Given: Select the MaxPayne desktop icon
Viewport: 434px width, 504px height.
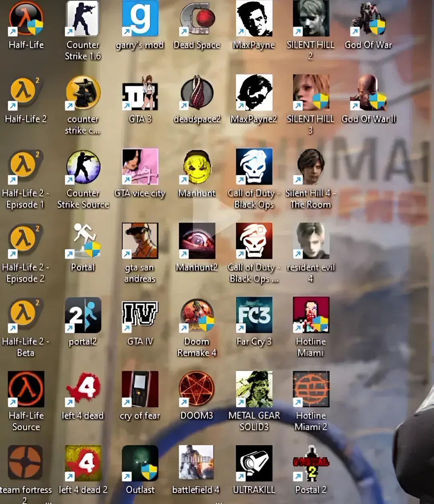Looking at the screenshot, I should pos(254,18).
